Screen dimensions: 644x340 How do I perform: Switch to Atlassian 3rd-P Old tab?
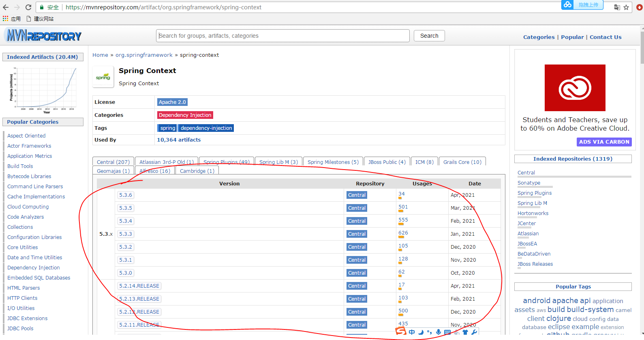(167, 161)
